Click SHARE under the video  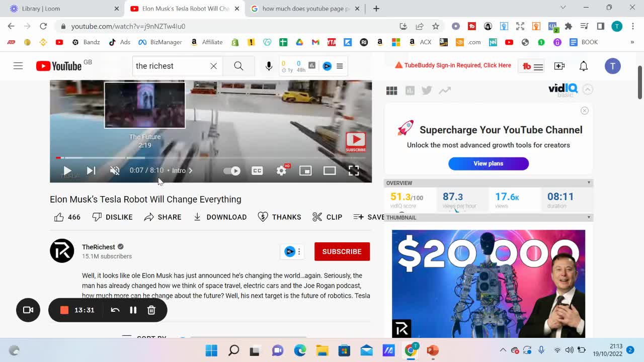163,217
